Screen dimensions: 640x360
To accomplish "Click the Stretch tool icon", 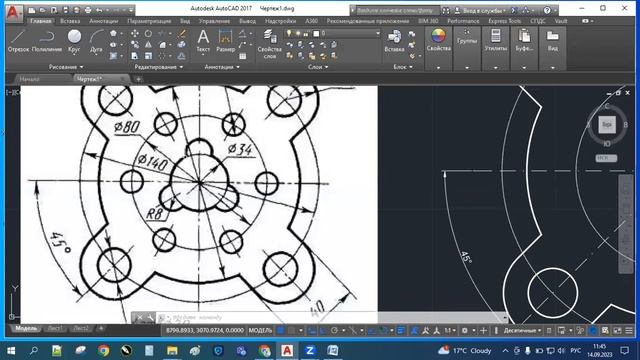I will tap(135, 56).
